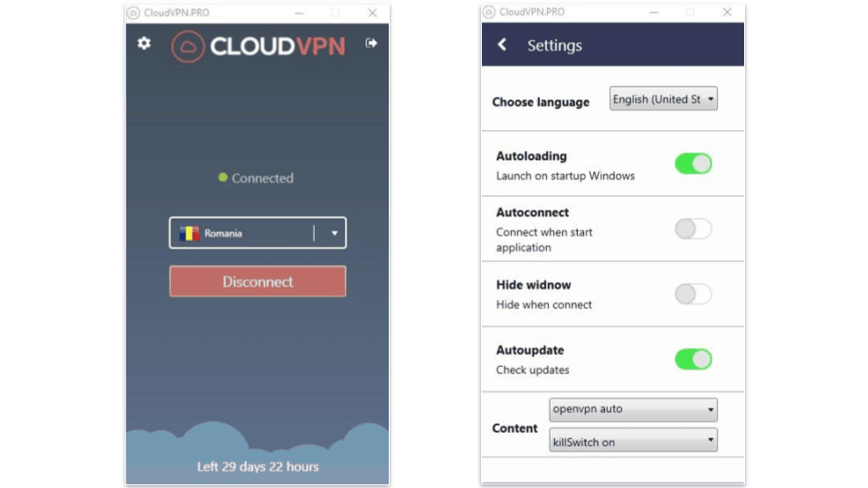Close the Settings window
This screenshot has height=488, width=868.
[727, 12]
